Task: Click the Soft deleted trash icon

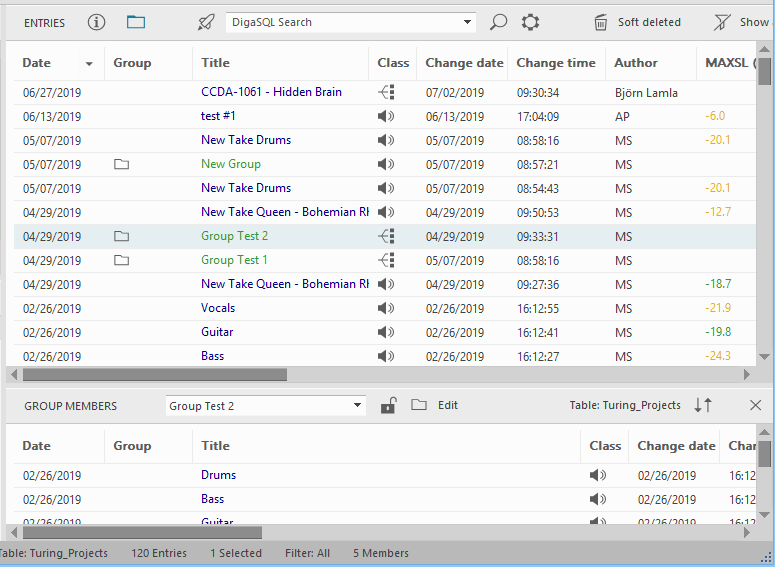Action: pyautogui.click(x=601, y=22)
